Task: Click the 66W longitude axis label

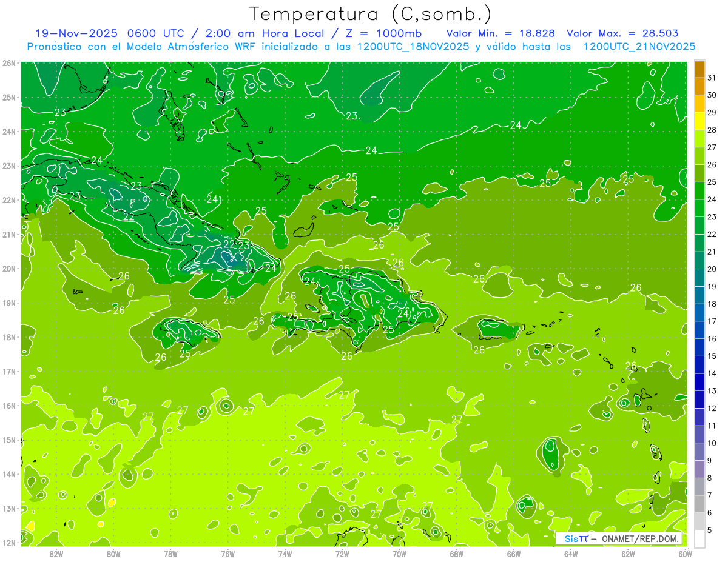Action: 513,554
